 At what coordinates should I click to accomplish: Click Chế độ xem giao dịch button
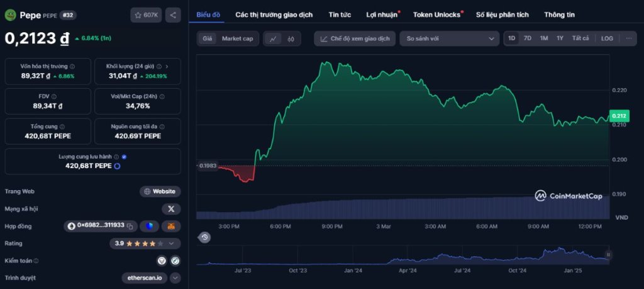355,38
